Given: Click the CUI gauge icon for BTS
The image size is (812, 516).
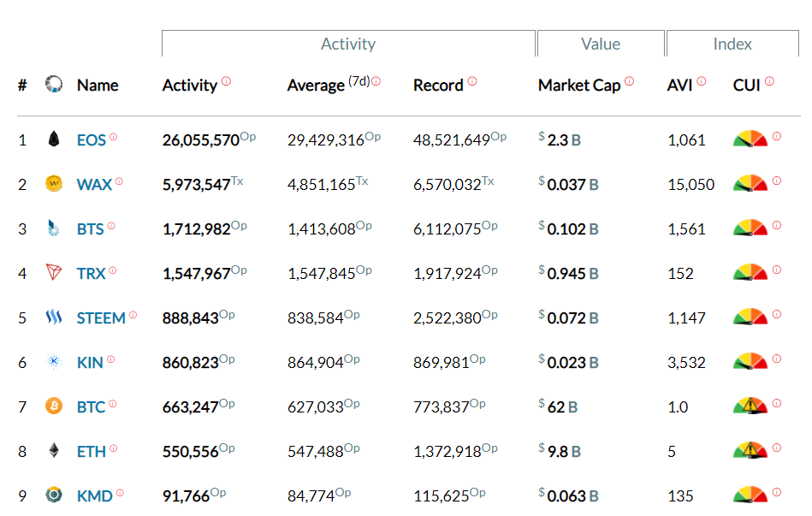Looking at the screenshot, I should (x=750, y=228).
